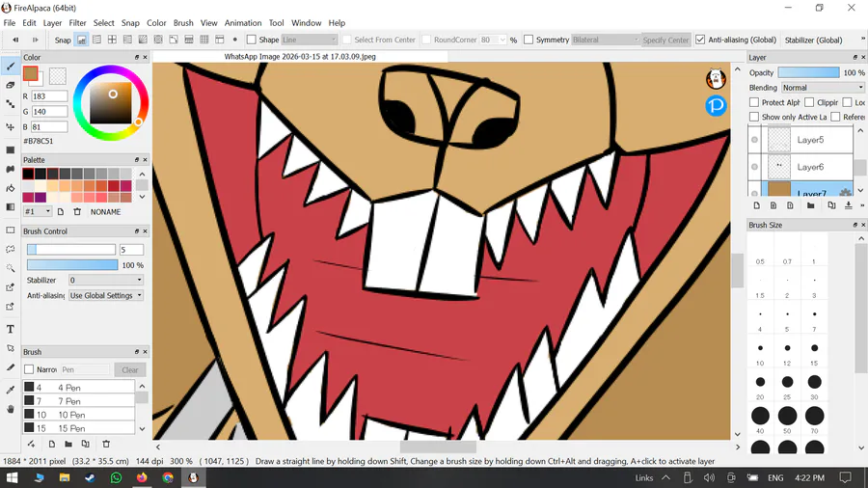Delete the palette with trash icon

pyautogui.click(x=77, y=212)
